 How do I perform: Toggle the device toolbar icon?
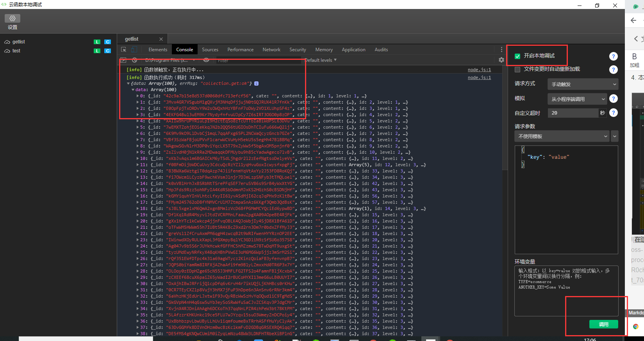(134, 50)
